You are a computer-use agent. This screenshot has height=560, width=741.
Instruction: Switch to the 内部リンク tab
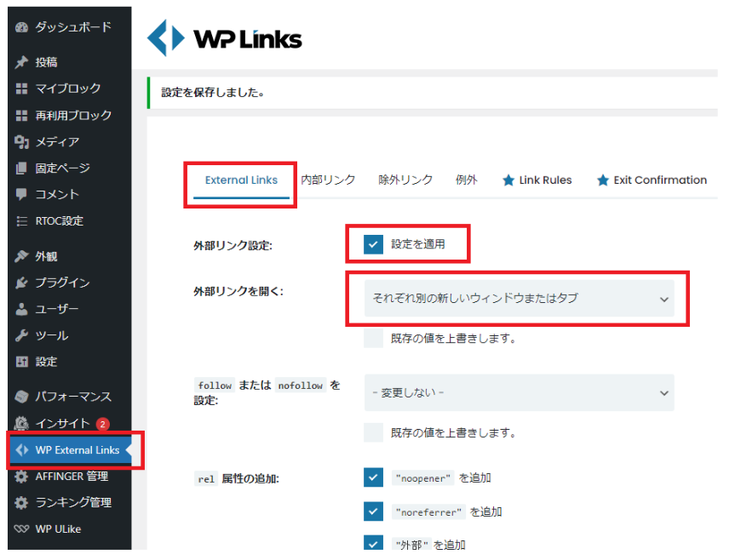point(328,180)
